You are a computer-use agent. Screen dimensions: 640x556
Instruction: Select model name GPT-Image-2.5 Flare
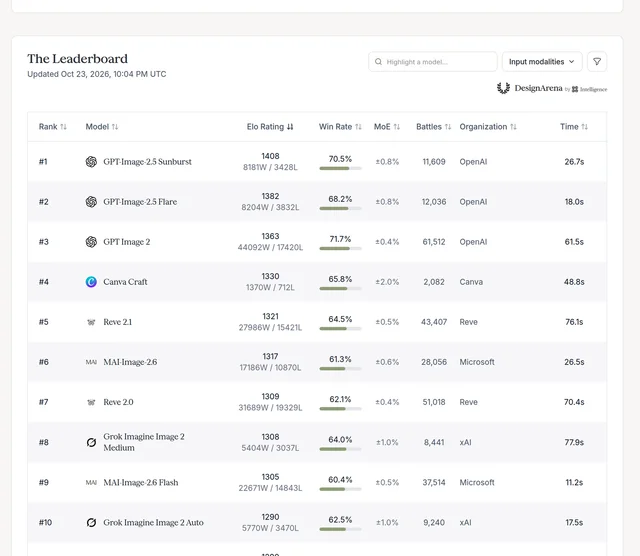tap(140, 202)
